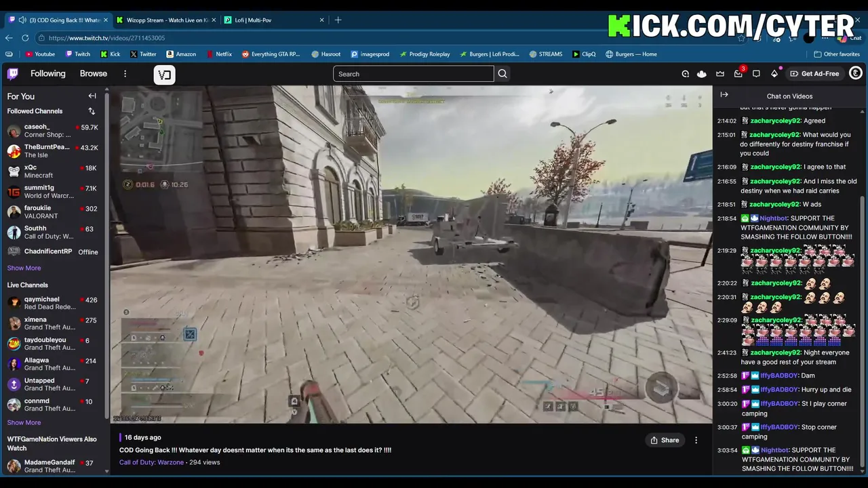Screen dimensions: 868x488
Task: Show more live channels
Action: pos(24,422)
